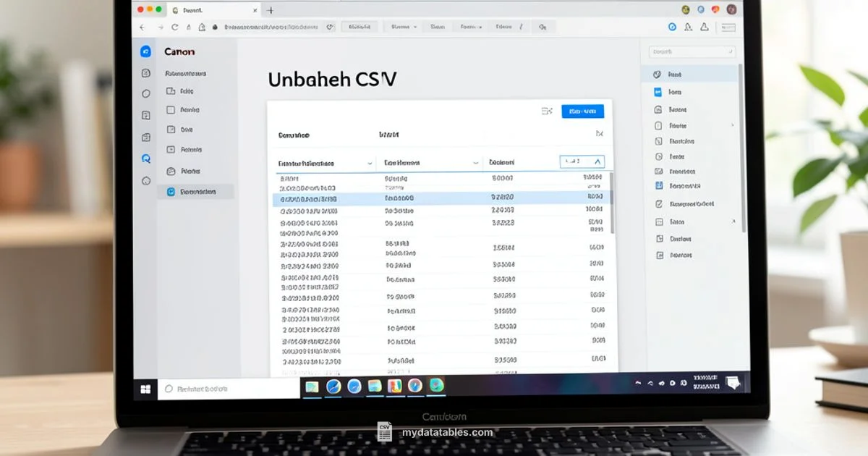Open the second column header's chevron menu

[x=475, y=163]
